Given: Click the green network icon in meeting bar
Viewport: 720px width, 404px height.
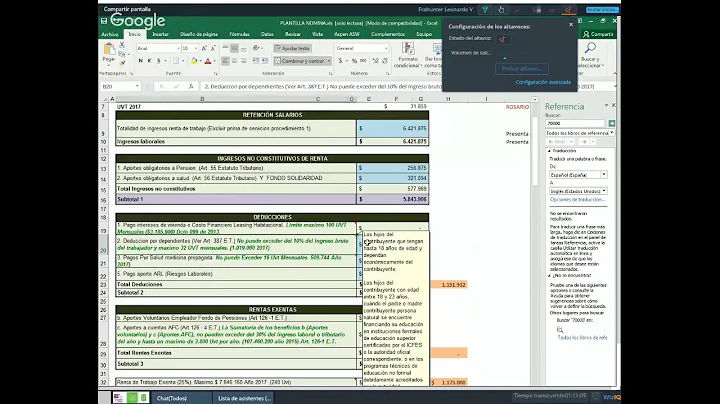Looking at the screenshot, I should click(x=485, y=10).
